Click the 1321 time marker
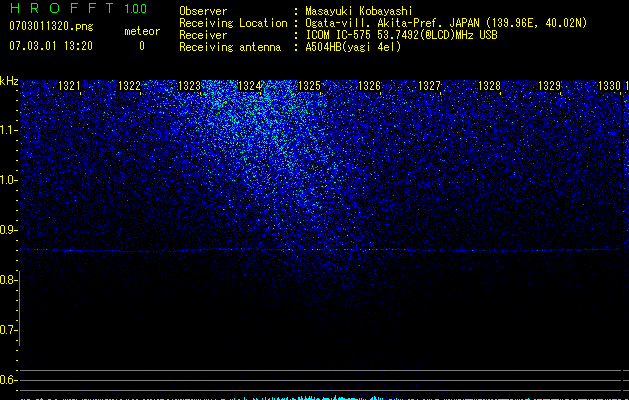629x400 pixels. [x=69, y=86]
